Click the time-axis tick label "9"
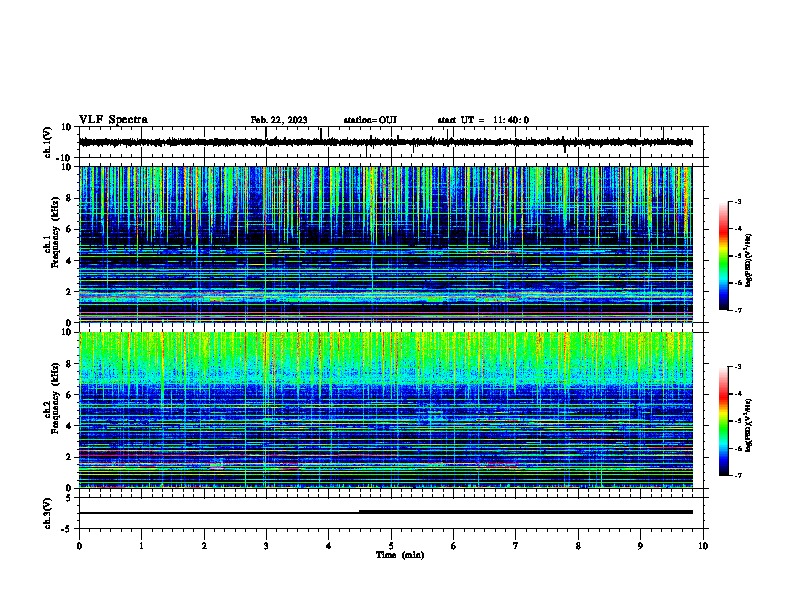Screen dimensions: 792x612 coord(640,546)
